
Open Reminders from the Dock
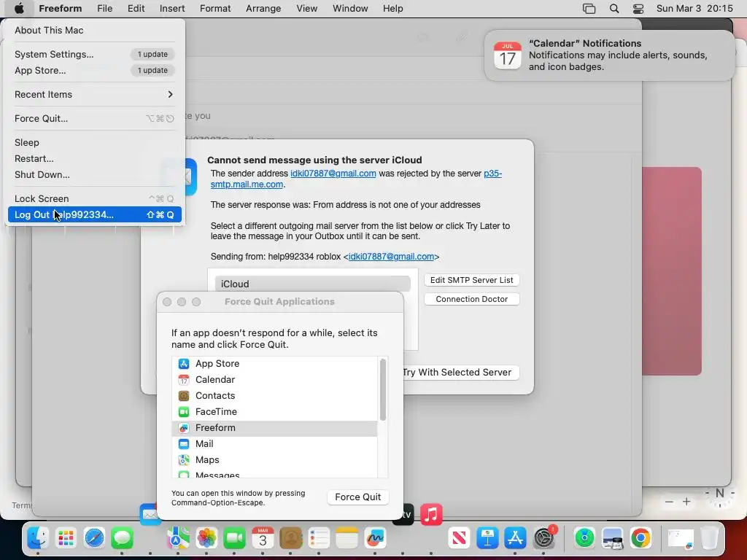tap(319, 538)
